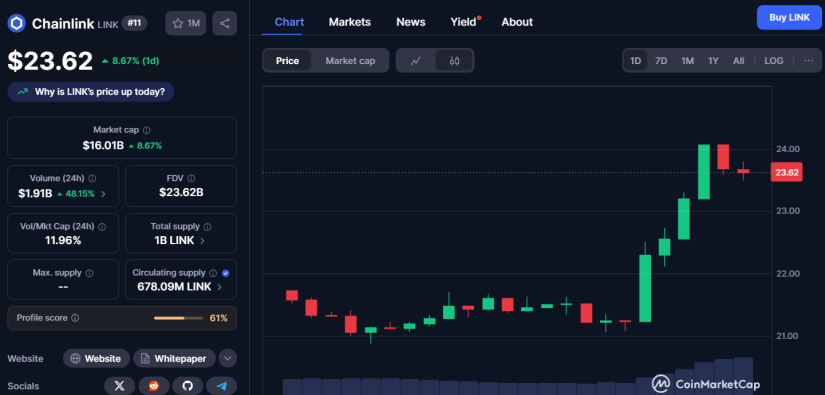Click info icon next to Volume (24h)
The width and height of the screenshot is (825, 395).
[x=93, y=178]
